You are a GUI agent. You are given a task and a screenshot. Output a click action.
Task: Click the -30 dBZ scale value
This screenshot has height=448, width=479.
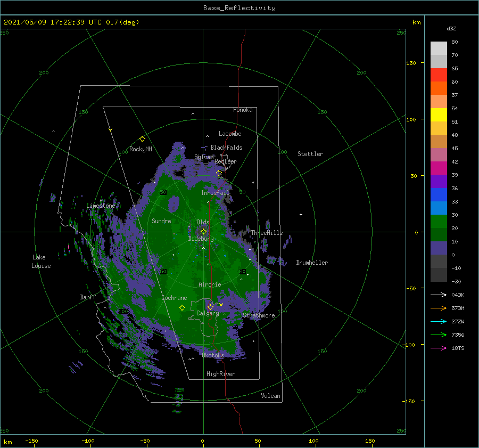[x=456, y=281]
